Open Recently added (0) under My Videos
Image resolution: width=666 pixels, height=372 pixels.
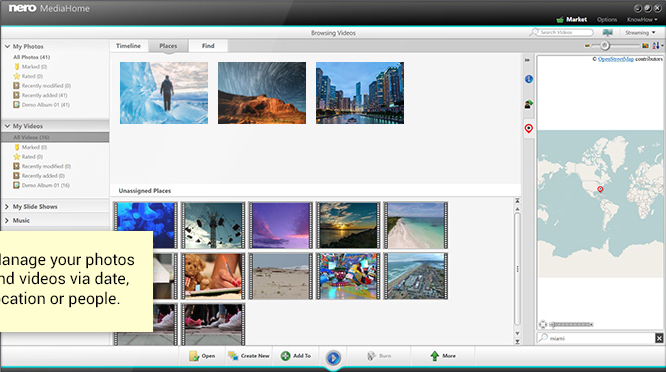point(39,176)
